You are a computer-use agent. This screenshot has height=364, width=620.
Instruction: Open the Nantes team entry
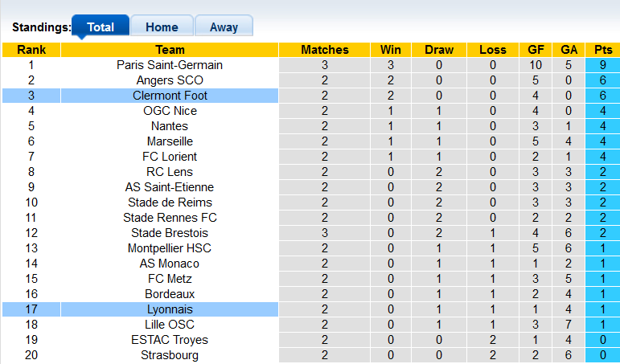point(170,126)
